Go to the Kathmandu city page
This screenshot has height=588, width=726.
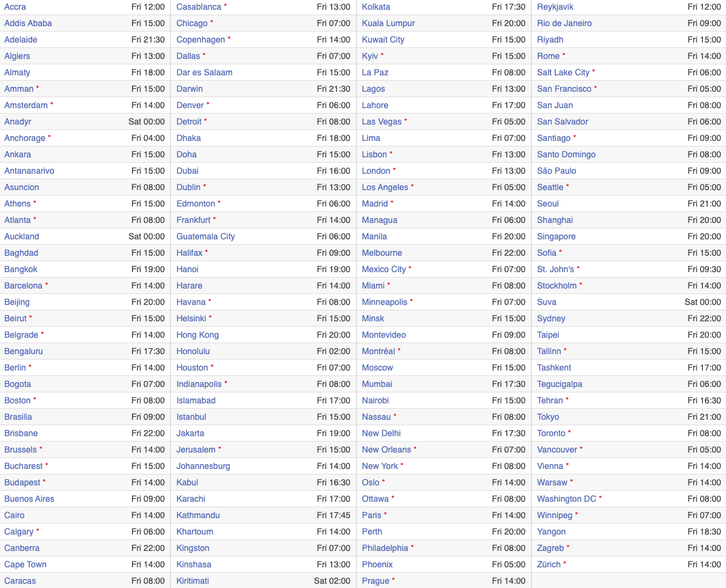click(198, 515)
